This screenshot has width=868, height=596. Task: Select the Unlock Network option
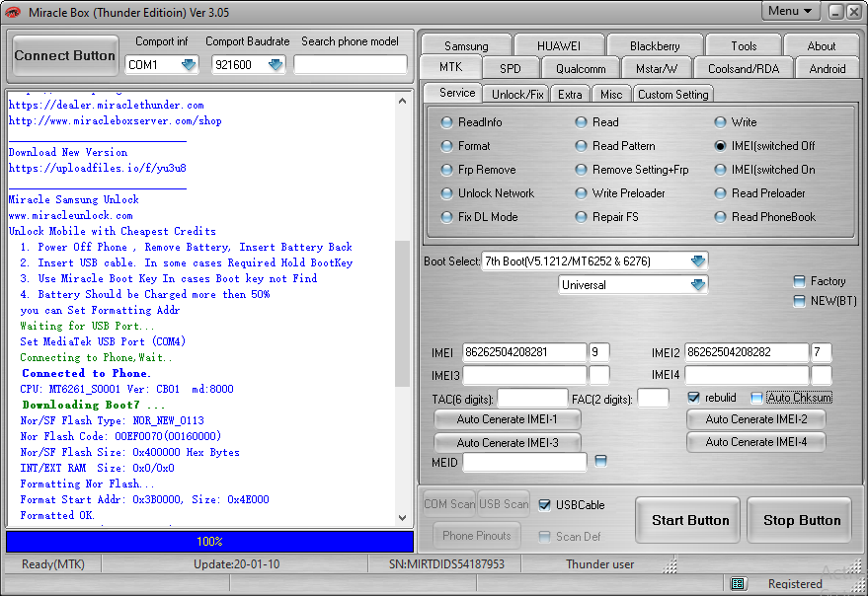[488, 193]
